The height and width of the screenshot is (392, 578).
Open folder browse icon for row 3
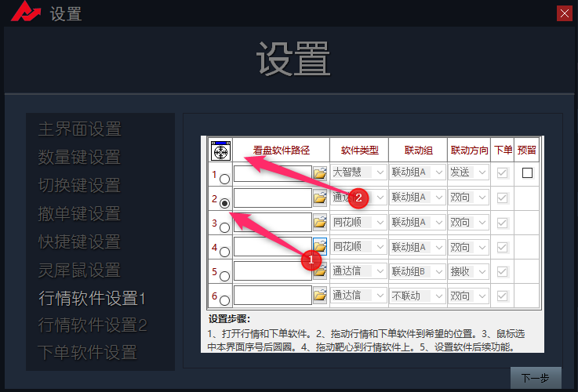[320, 222]
